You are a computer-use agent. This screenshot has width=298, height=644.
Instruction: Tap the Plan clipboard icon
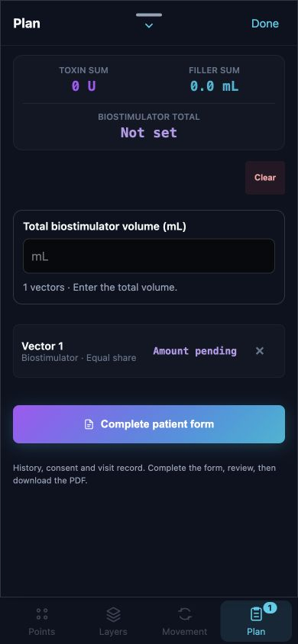tap(256, 614)
